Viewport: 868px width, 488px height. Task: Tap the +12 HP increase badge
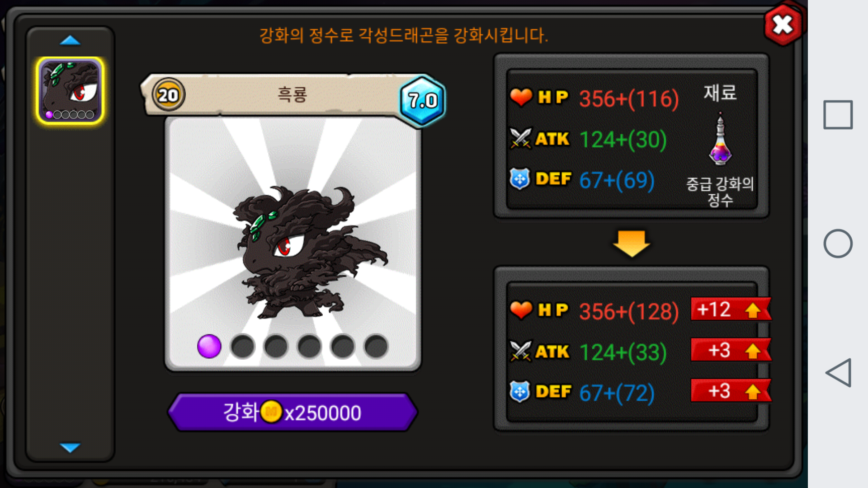point(731,310)
